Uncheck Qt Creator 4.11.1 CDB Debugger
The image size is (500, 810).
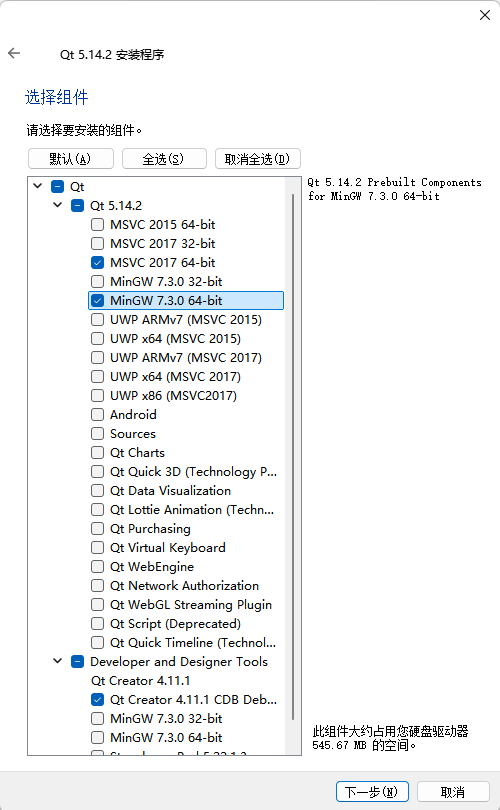point(97,699)
